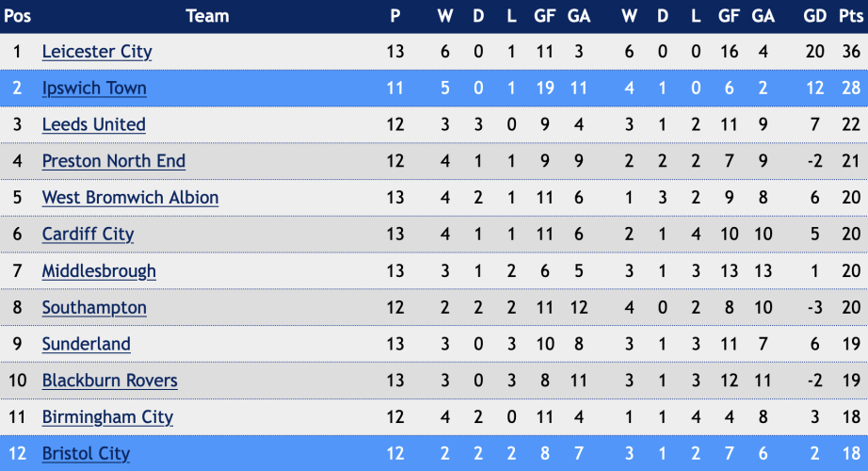Open the Birmingham City link
This screenshot has height=471, width=868.
pos(107,417)
